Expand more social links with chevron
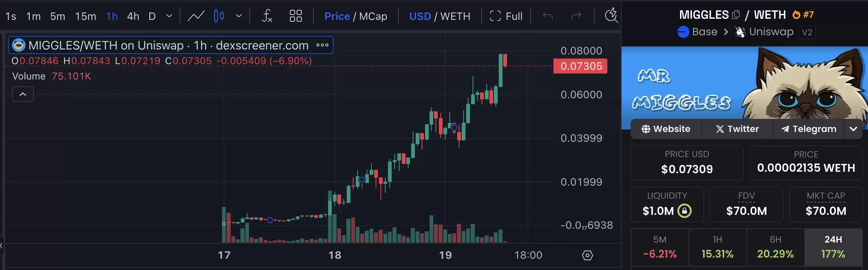The image size is (868, 270). pyautogui.click(x=854, y=129)
